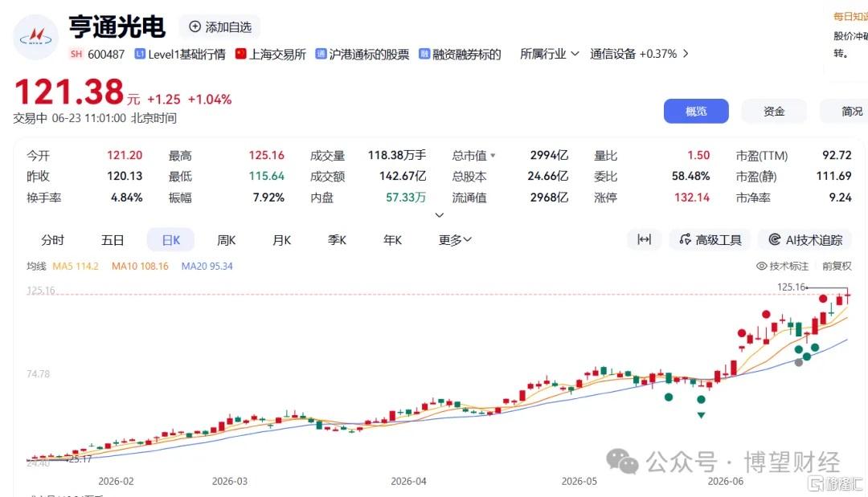The image size is (868, 497).
Task: Open 沪港通标的股票 tag
Action: [x=362, y=54]
